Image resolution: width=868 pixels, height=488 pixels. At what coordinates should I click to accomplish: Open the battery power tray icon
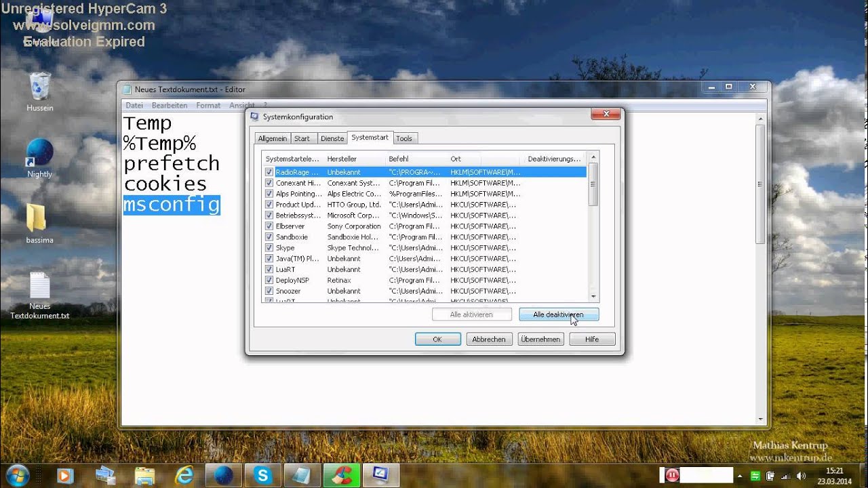click(771, 476)
